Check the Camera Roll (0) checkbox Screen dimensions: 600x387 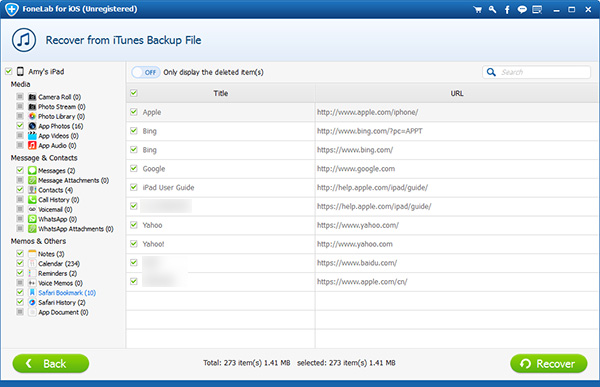click(x=20, y=96)
